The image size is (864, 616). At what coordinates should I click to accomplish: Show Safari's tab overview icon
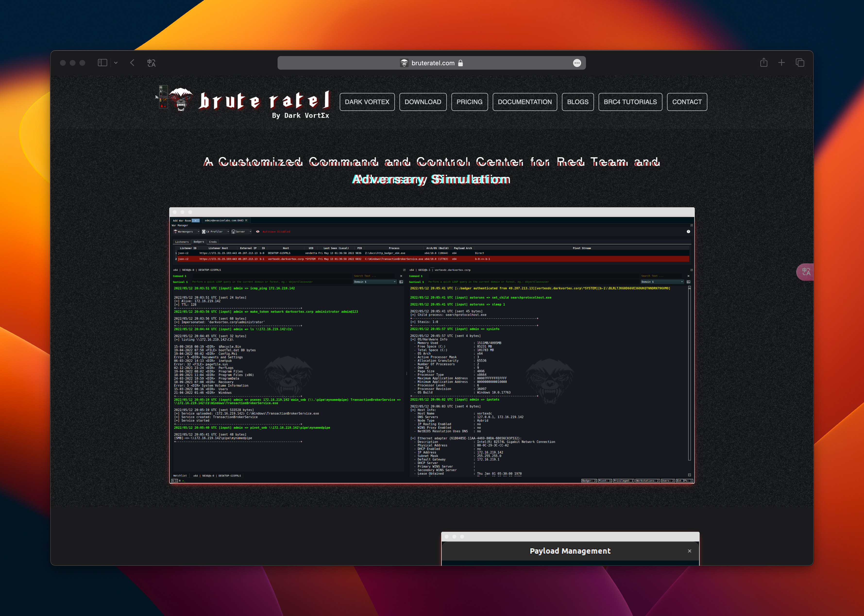(x=800, y=63)
